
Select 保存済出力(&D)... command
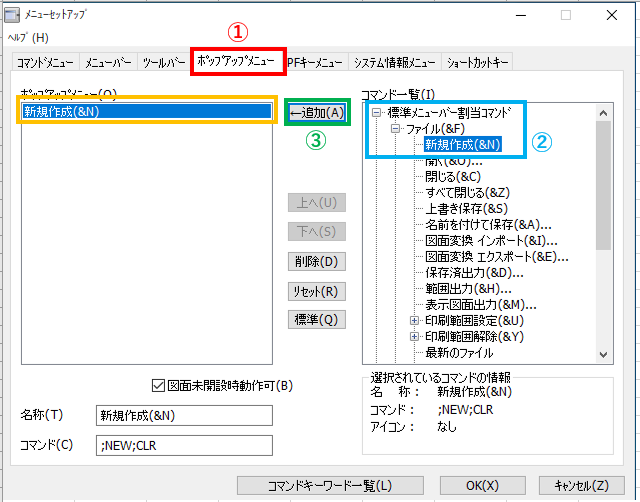pyautogui.click(x=474, y=273)
